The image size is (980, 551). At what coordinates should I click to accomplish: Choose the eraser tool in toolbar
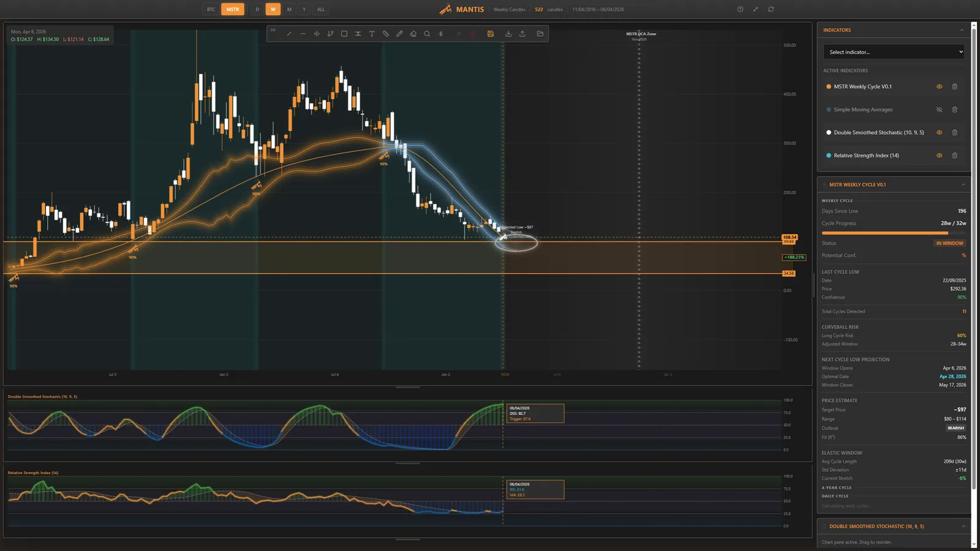point(413,34)
